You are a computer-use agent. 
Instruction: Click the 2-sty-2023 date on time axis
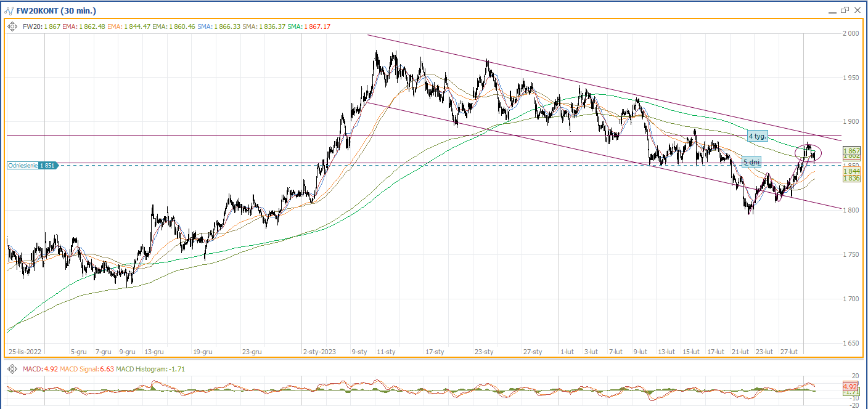[x=321, y=352]
